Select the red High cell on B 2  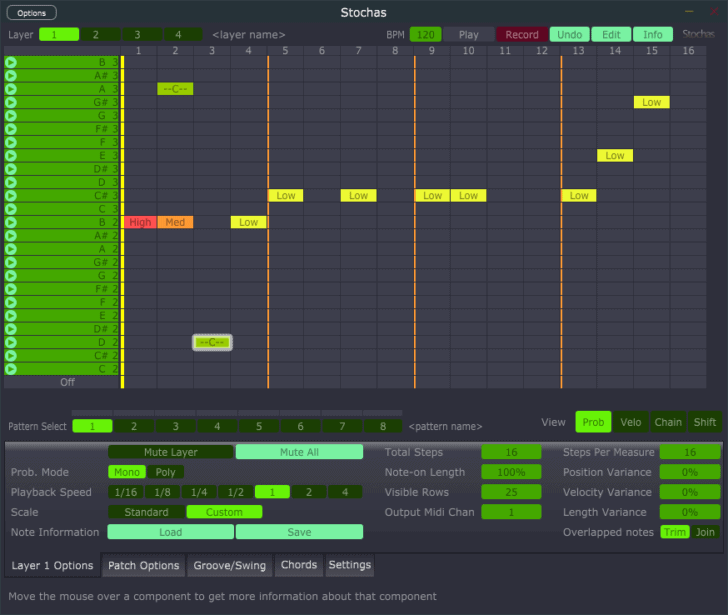(140, 222)
